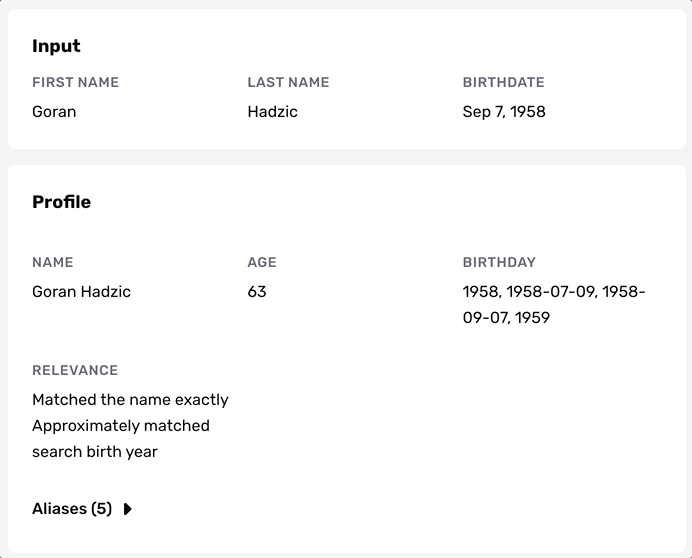Click the BIRTHDAY field label
This screenshot has height=558, width=692.
tap(499, 263)
